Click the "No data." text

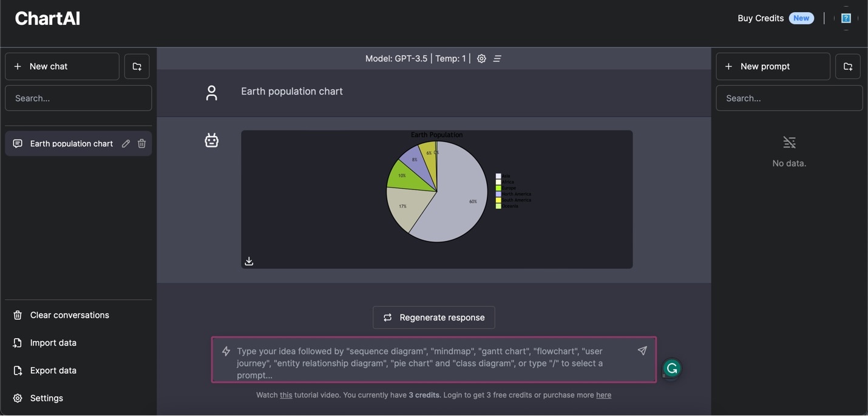point(789,163)
